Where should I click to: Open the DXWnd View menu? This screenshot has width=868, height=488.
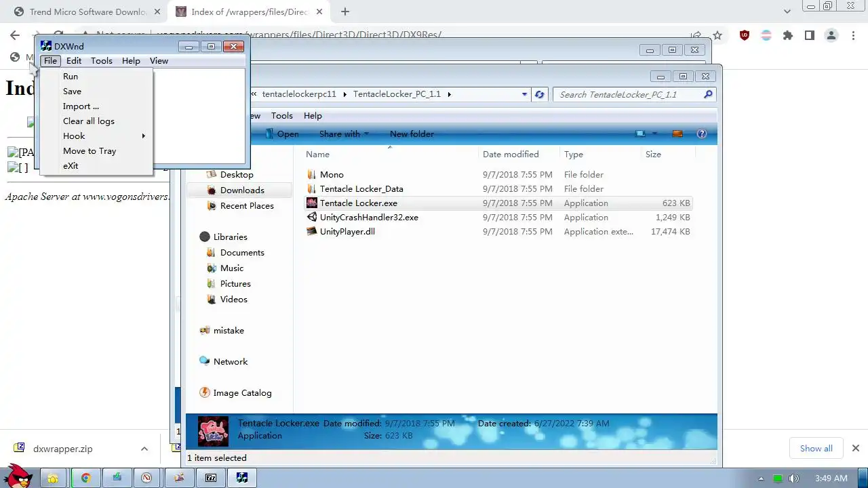(159, 60)
